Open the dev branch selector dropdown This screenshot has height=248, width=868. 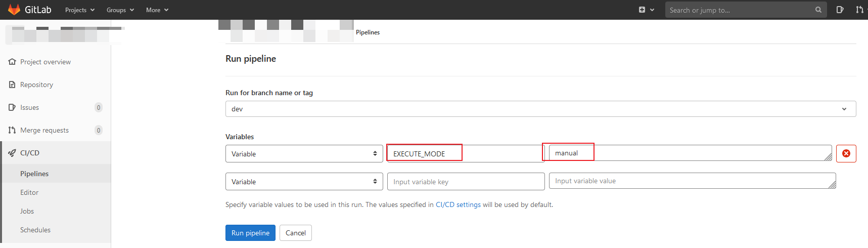540,109
